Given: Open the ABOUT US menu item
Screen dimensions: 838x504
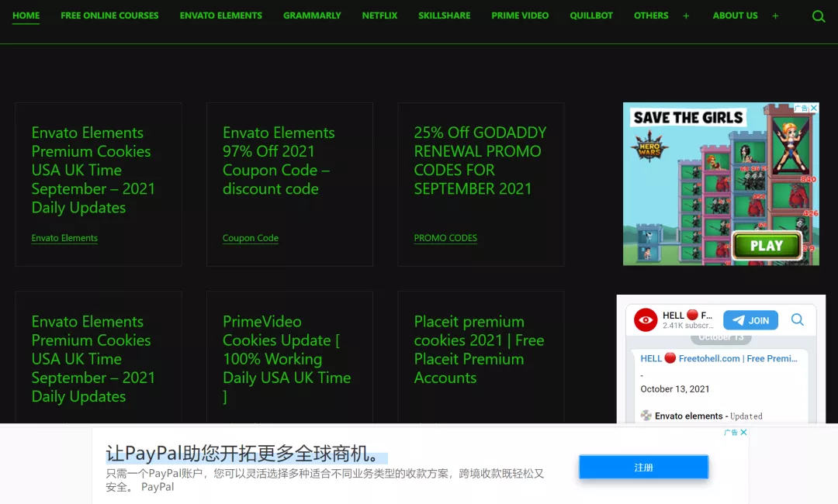Looking at the screenshot, I should coord(735,16).
